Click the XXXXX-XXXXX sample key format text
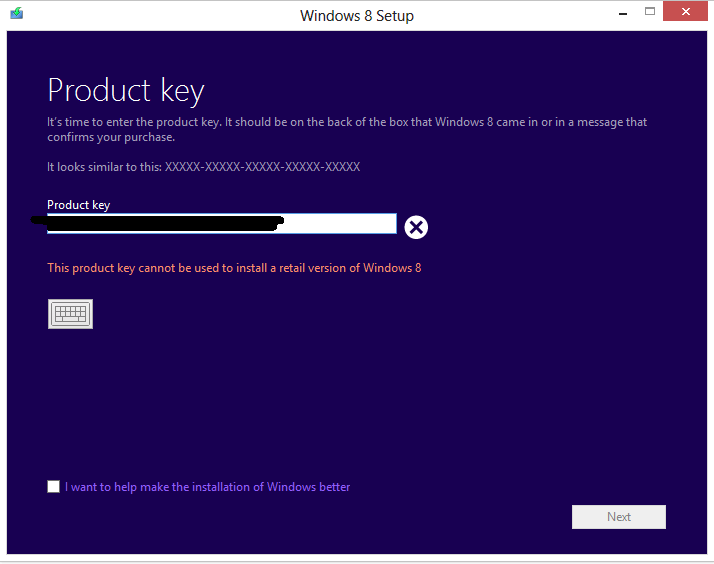714x564 pixels. tap(262, 167)
